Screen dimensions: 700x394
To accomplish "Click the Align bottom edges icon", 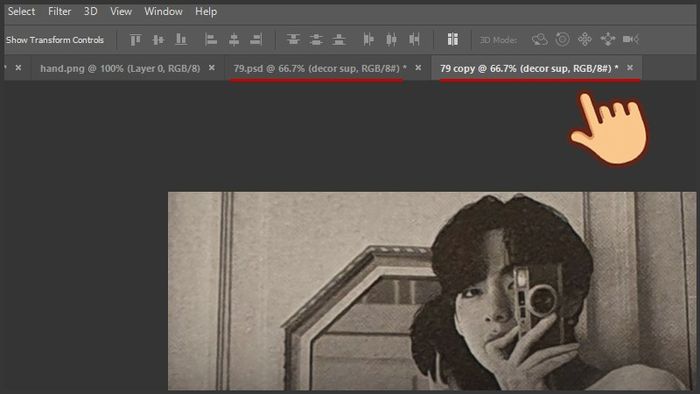I will [181, 40].
